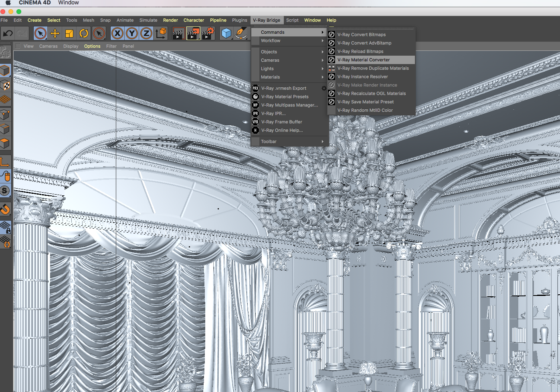Image resolution: width=560 pixels, height=392 pixels.
Task: Select the Live Selection tool
Action: (x=40, y=33)
